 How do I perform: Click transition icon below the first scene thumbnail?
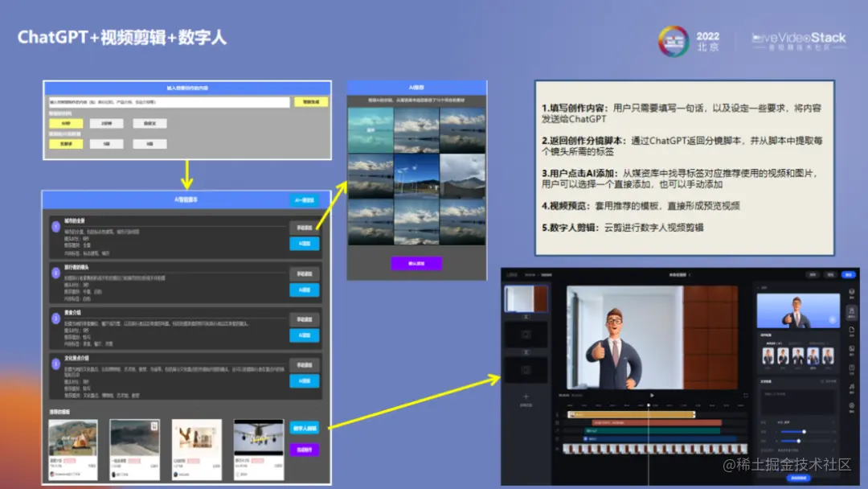(x=526, y=317)
